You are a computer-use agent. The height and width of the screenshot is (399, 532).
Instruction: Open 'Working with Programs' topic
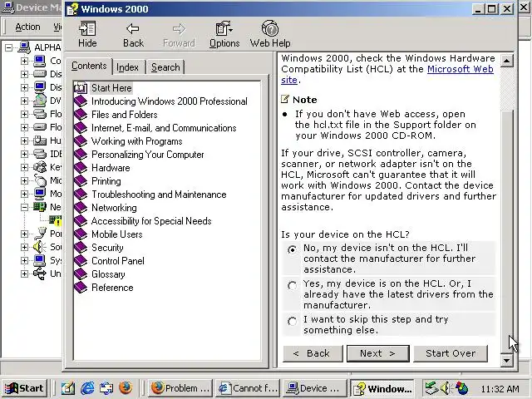click(x=136, y=141)
